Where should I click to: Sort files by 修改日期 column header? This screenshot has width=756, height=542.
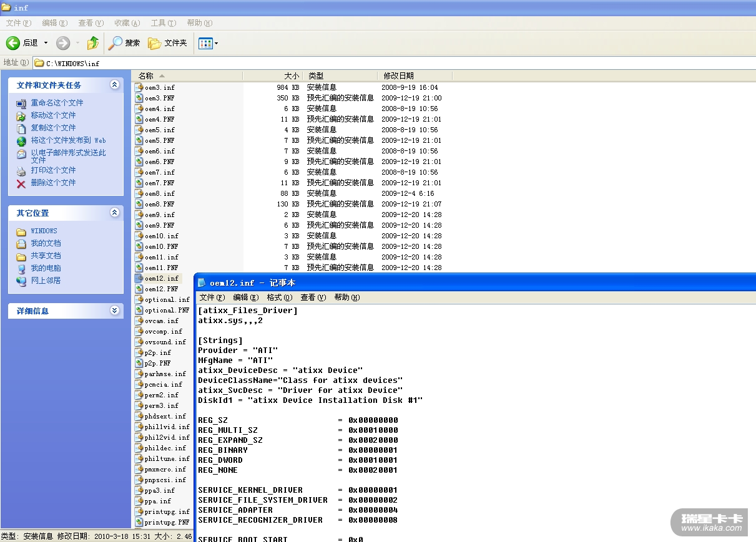coord(398,75)
